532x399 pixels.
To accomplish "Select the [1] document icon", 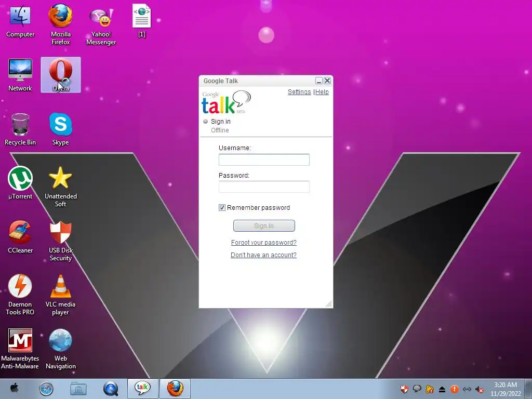I will coord(141,20).
